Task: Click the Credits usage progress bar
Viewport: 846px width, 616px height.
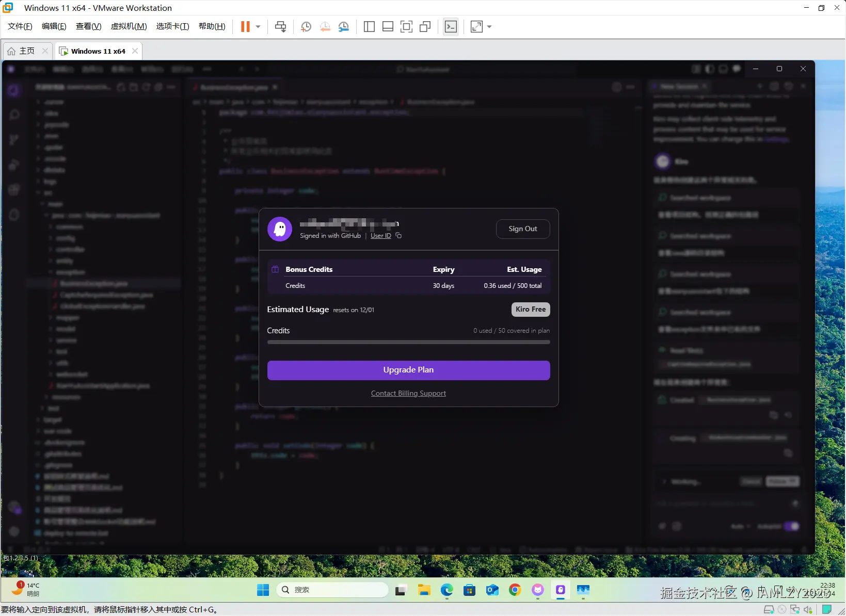Action: click(x=408, y=342)
